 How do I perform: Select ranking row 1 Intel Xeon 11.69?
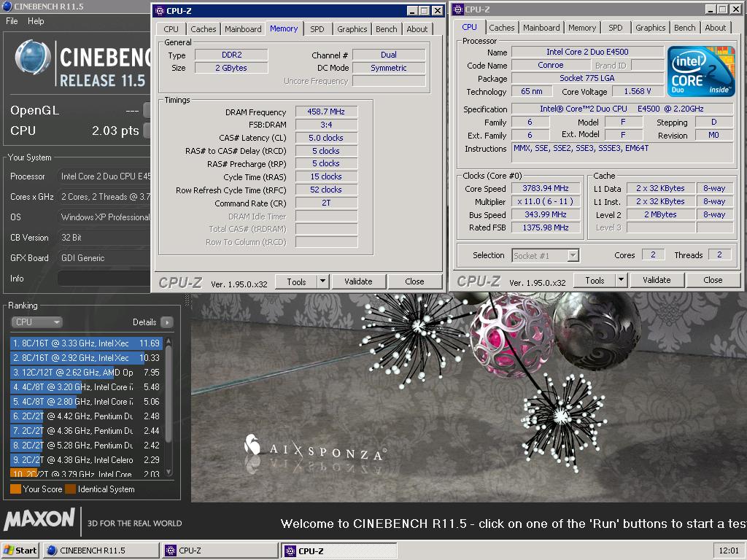point(86,343)
